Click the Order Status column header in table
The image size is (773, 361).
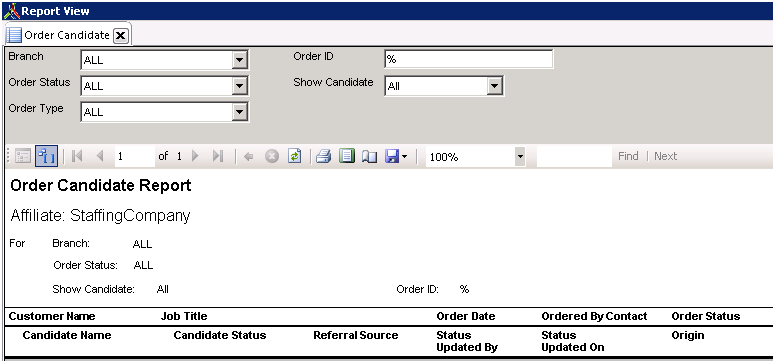705,316
